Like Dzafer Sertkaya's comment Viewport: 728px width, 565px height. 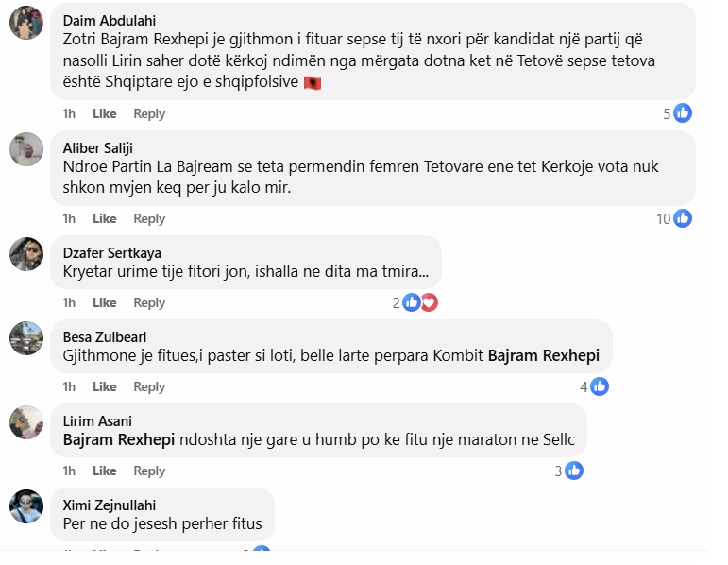point(105,302)
